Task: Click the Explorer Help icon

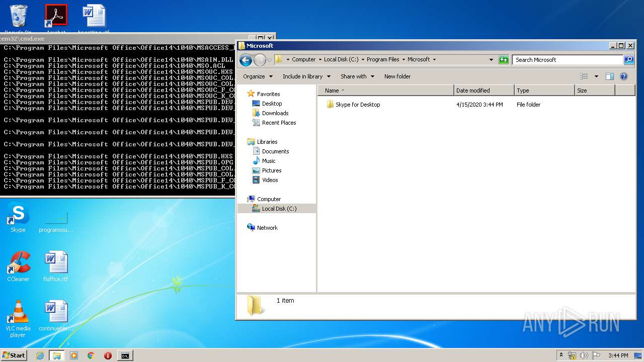Action: coord(624,76)
